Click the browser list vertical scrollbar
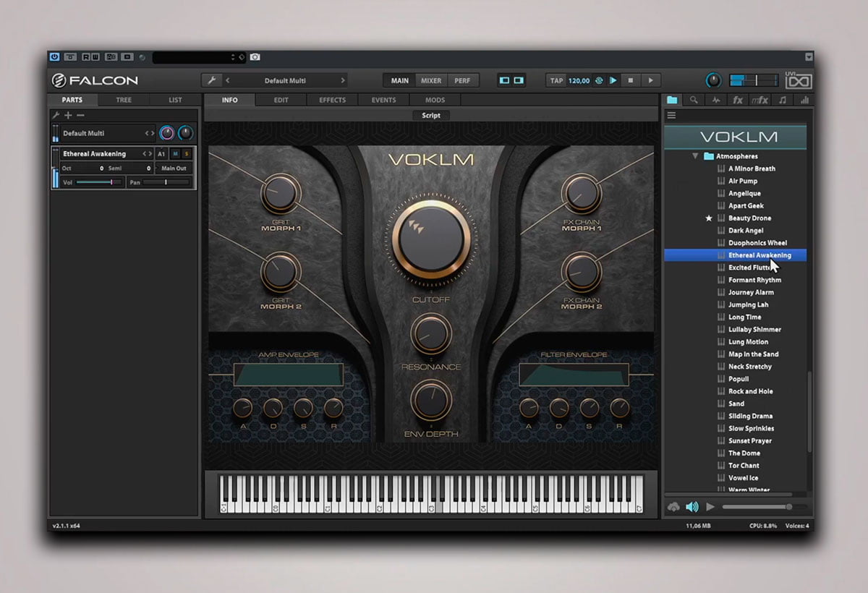This screenshot has height=593, width=868. pyautogui.click(x=809, y=412)
